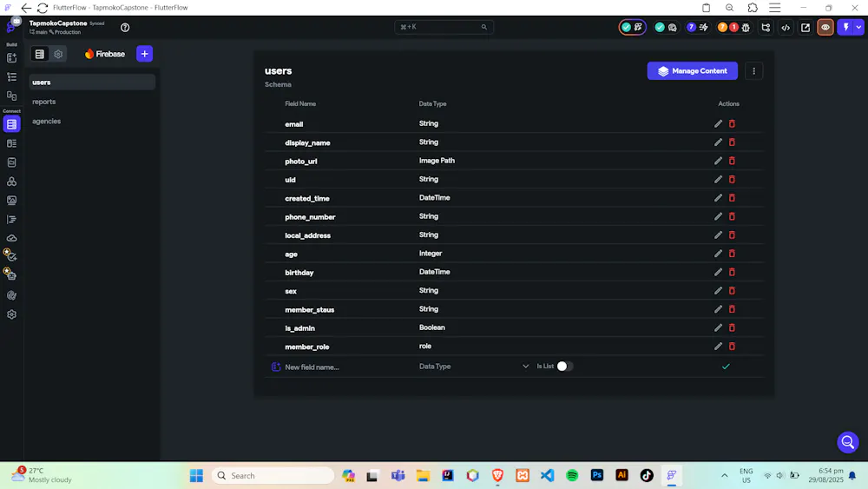
Task: Expand the run mode dropdown arrow
Action: coord(858,27)
